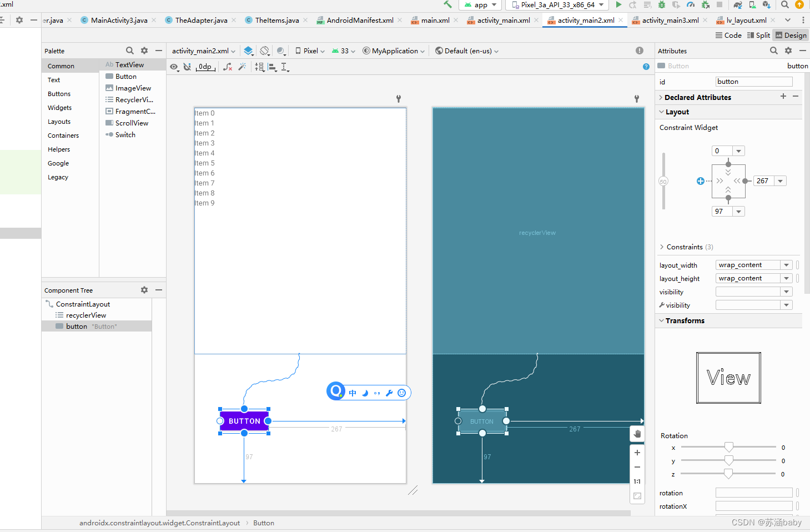Click the Clear All Constraints icon
This screenshot has width=810, height=532.
228,67
